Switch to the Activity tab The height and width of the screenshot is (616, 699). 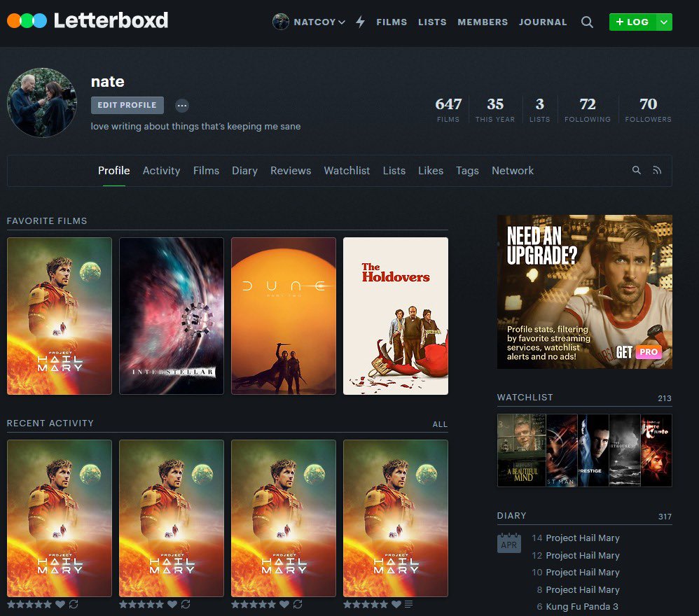(161, 171)
